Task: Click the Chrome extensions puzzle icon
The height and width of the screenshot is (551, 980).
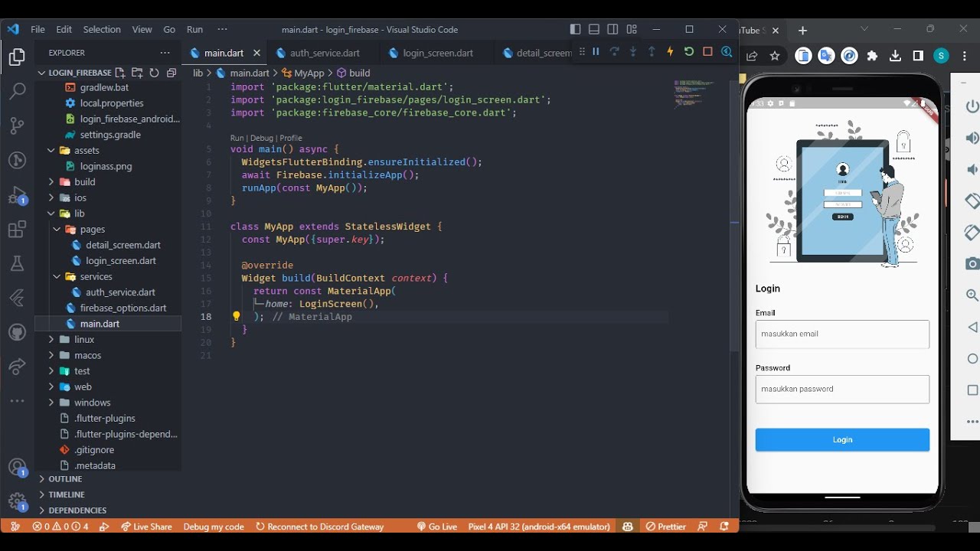Action: click(x=872, y=56)
